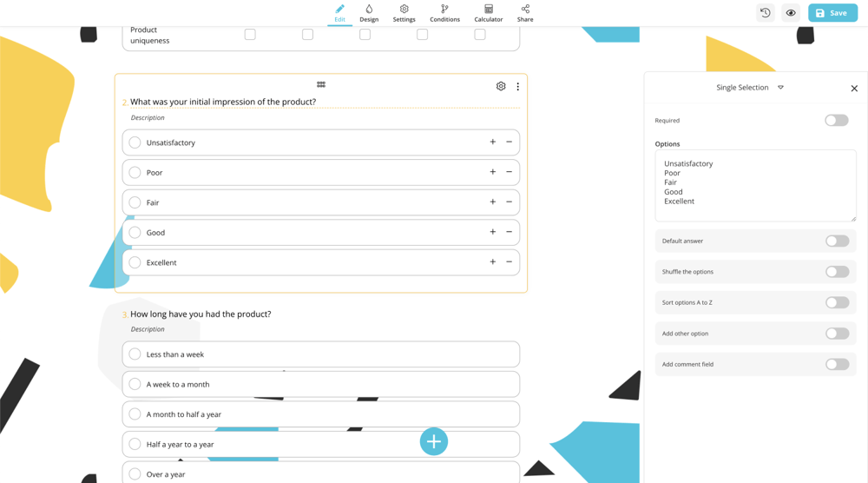Close the Single Selection panel

(x=854, y=88)
